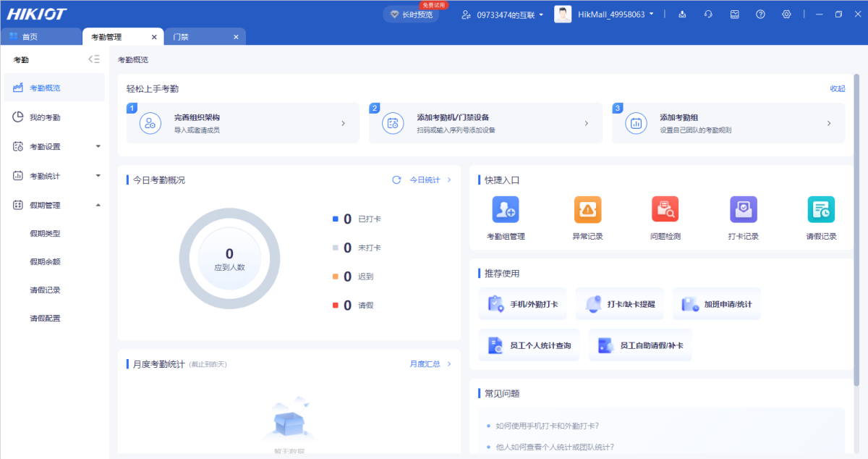868x459 pixels.
Task: Expand the 考勤设置 sidebar menu
Action: tap(98, 146)
